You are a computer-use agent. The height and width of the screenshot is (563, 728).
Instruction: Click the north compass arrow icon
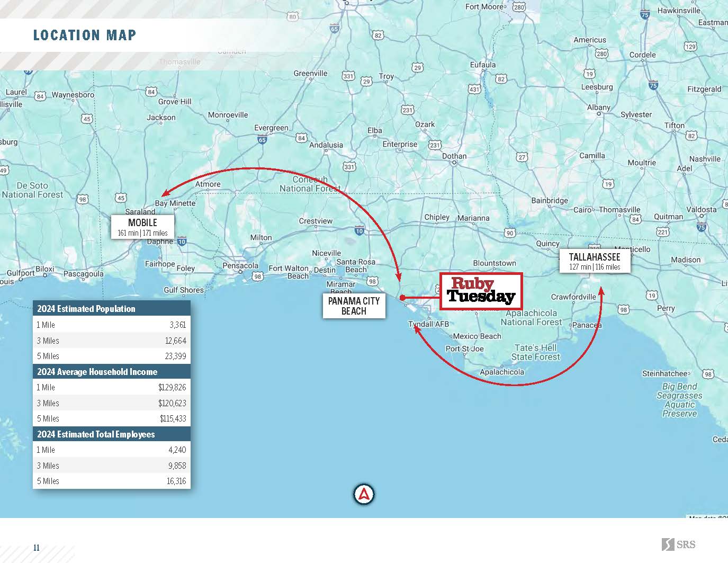[364, 494]
